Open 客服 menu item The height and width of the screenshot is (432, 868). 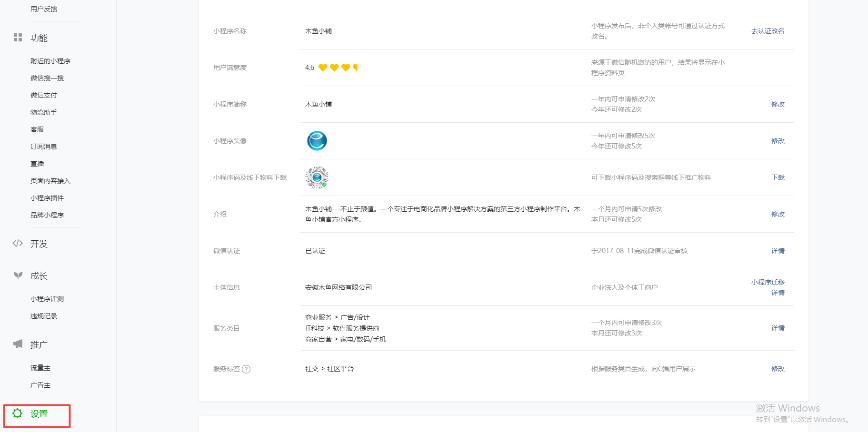37,129
